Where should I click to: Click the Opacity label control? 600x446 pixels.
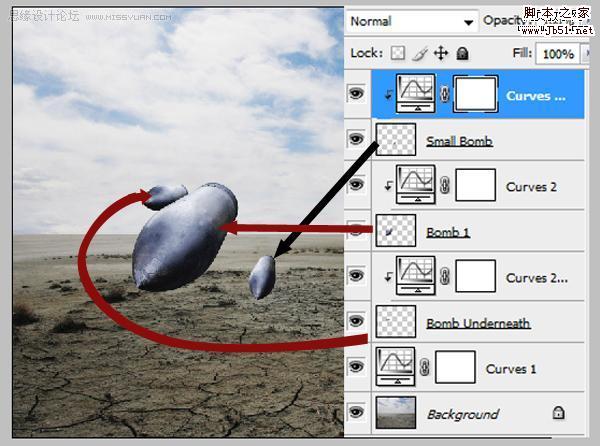[x=503, y=20]
